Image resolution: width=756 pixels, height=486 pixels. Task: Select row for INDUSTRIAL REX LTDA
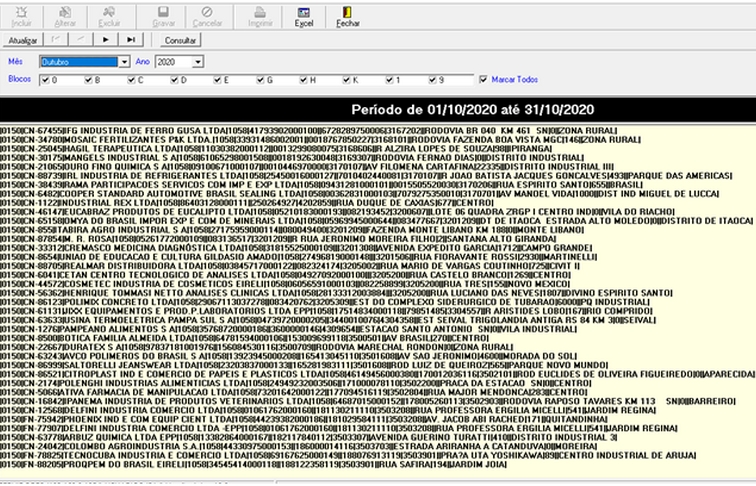247,203
